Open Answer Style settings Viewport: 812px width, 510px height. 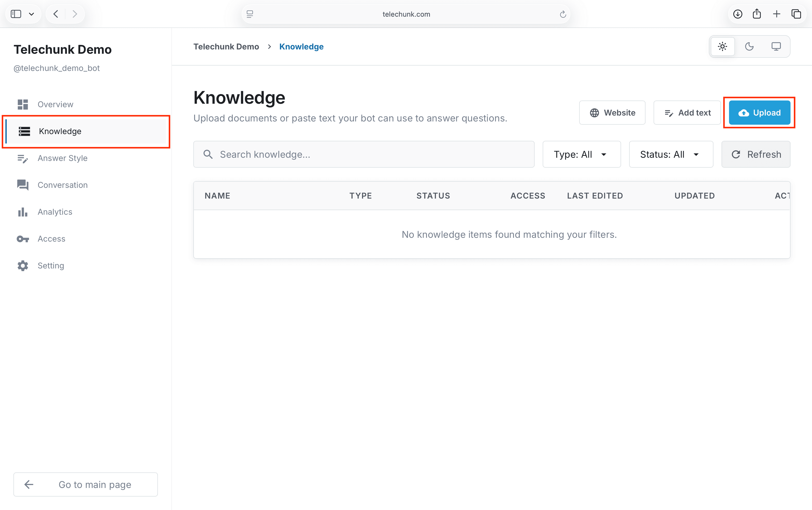point(86,158)
